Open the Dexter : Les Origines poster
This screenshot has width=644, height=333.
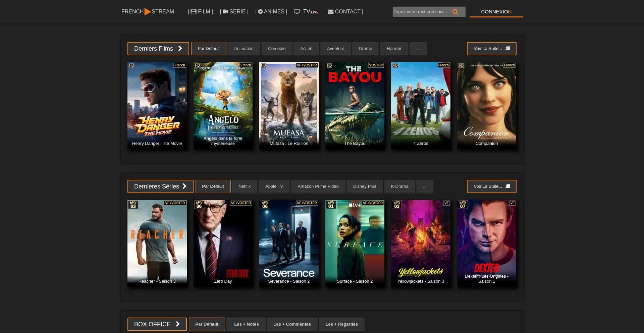point(487,243)
